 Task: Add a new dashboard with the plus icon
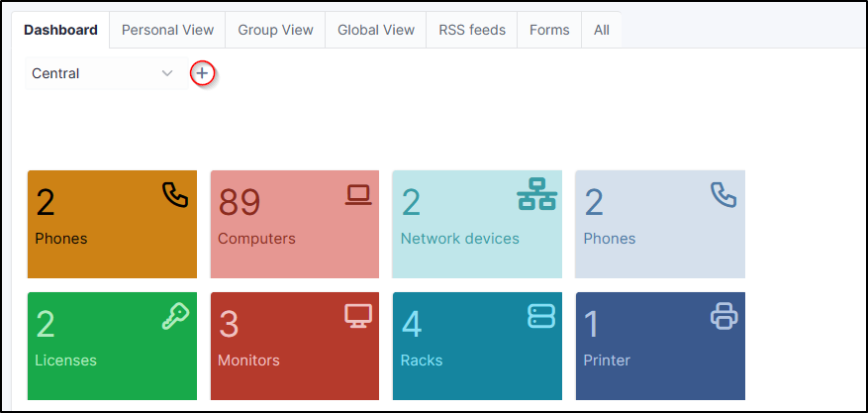click(x=202, y=73)
